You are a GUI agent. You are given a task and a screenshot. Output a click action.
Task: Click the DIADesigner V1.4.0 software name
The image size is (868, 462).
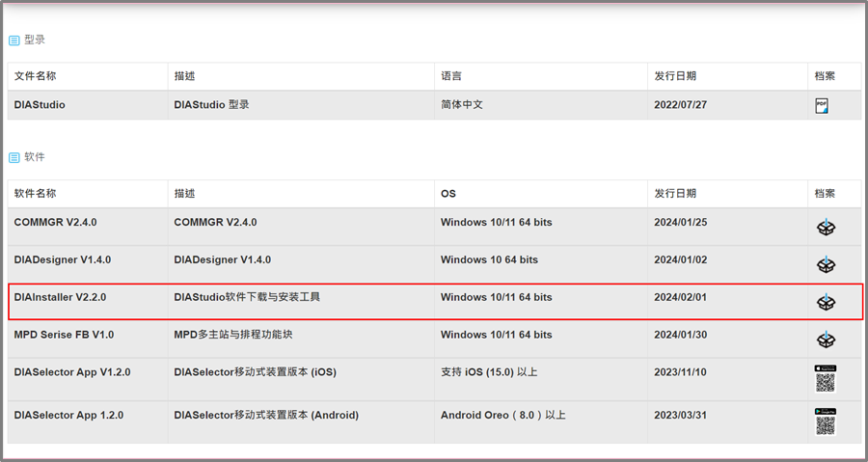[63, 259]
